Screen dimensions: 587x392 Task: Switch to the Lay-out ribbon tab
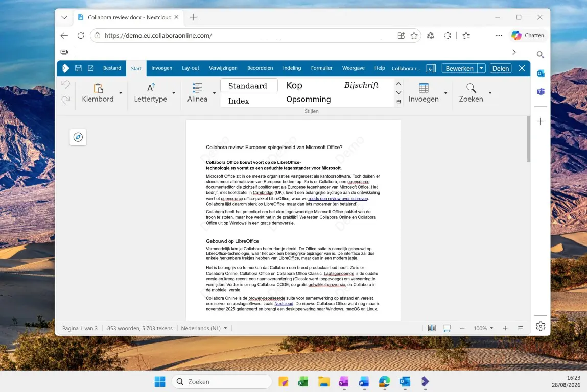pos(191,68)
